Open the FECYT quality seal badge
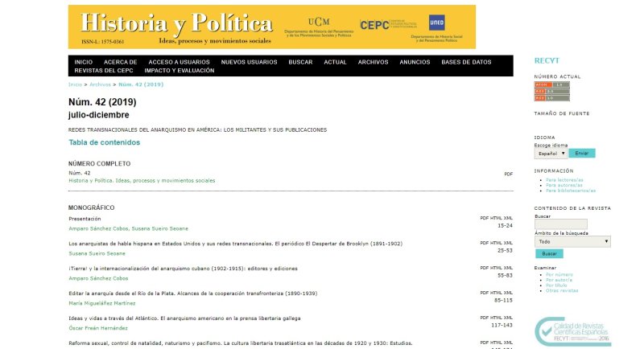Screen dimensions: 644x349 click(573, 331)
